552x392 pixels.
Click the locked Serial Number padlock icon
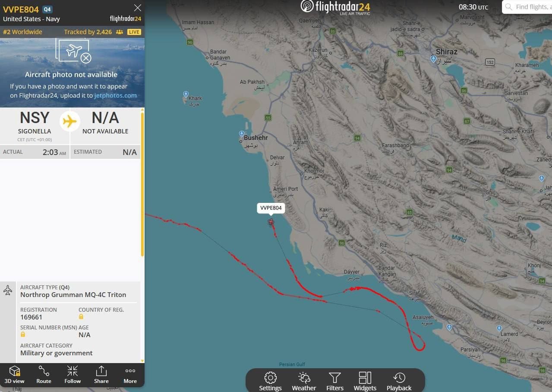tap(23, 335)
